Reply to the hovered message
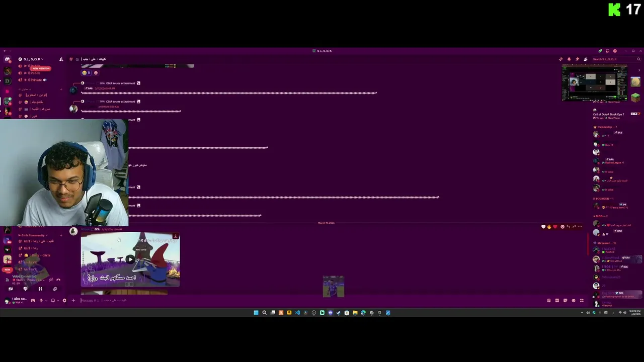This screenshot has height=362, width=644. 568,227
